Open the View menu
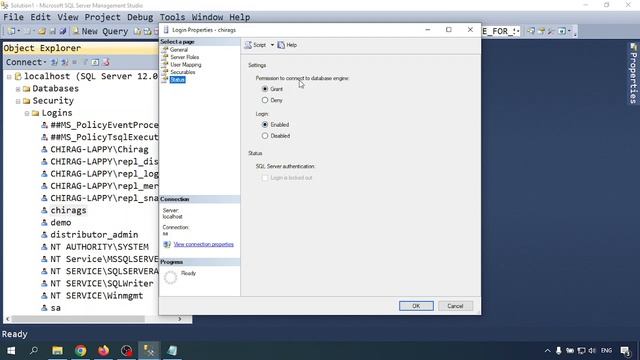The width and height of the screenshot is (640, 360). [x=68, y=17]
